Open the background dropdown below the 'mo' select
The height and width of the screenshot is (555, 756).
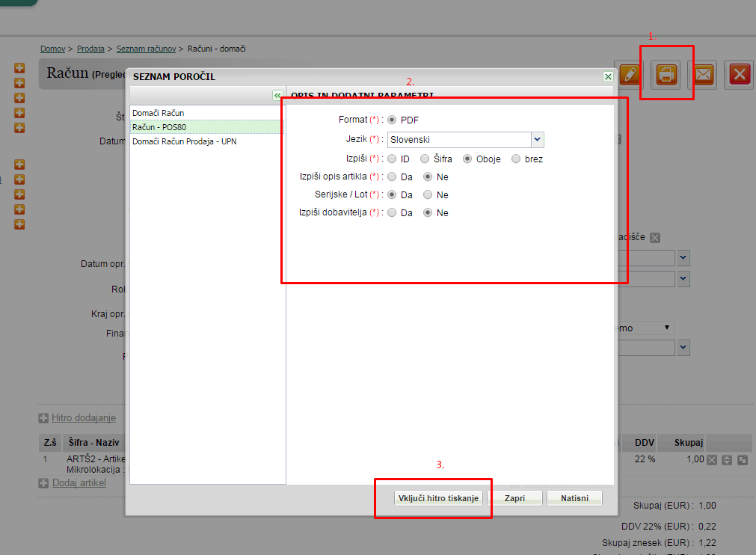683,348
